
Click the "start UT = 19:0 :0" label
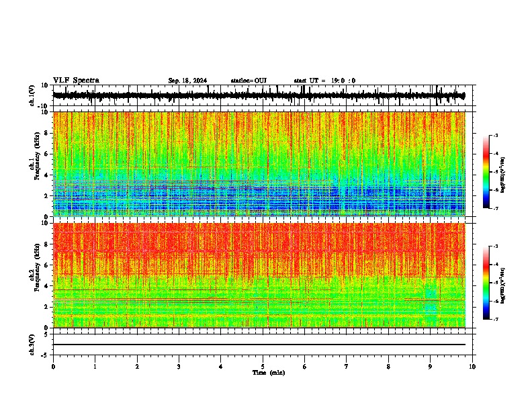(x=324, y=81)
